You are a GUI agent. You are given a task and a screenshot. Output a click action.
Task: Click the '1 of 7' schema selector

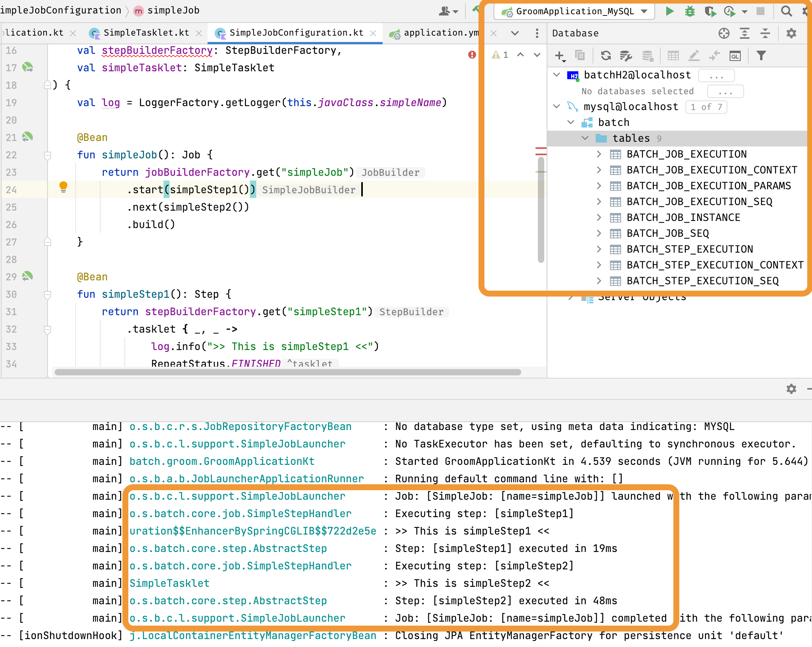(x=706, y=107)
